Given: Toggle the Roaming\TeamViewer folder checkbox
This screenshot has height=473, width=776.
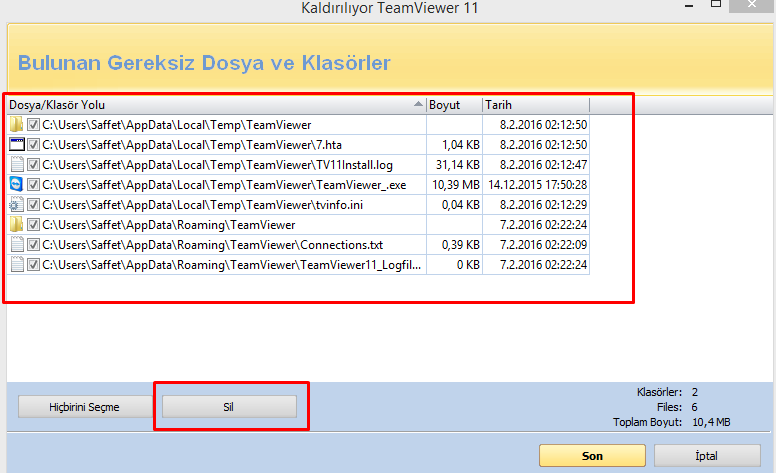Looking at the screenshot, I should coord(33,225).
